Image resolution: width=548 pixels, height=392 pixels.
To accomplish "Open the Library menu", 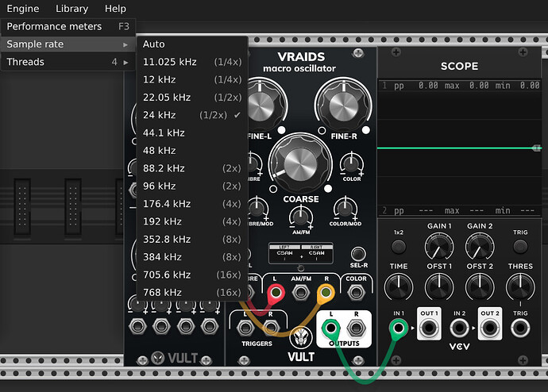I will tap(72, 9).
